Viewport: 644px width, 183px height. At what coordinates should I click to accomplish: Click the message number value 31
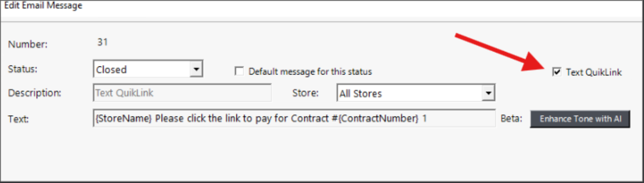click(x=102, y=42)
